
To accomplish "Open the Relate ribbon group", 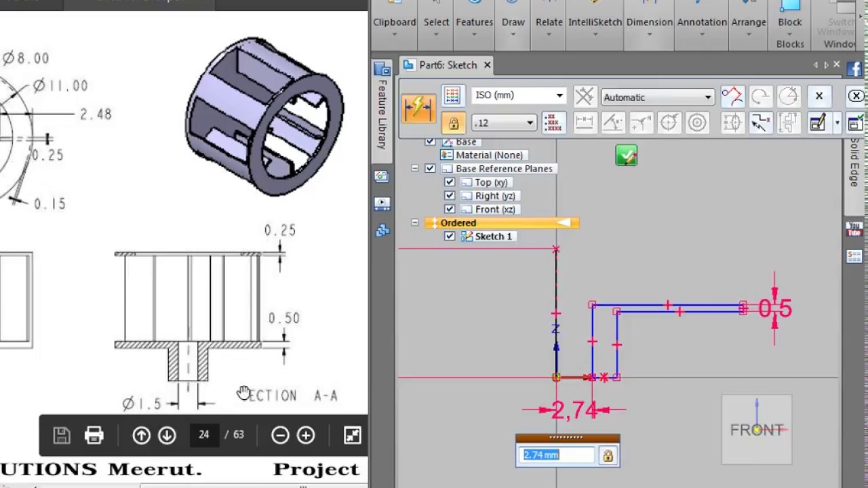I will [x=549, y=27].
